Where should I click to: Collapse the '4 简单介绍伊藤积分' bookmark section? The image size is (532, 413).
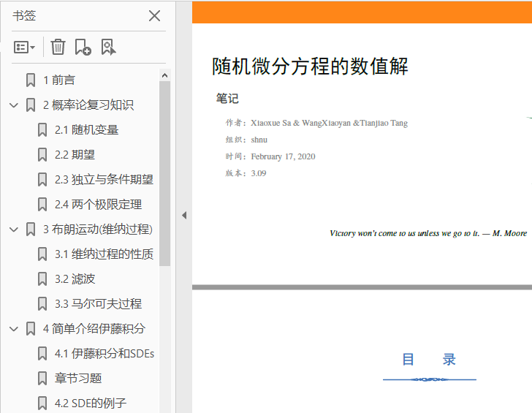click(x=13, y=329)
